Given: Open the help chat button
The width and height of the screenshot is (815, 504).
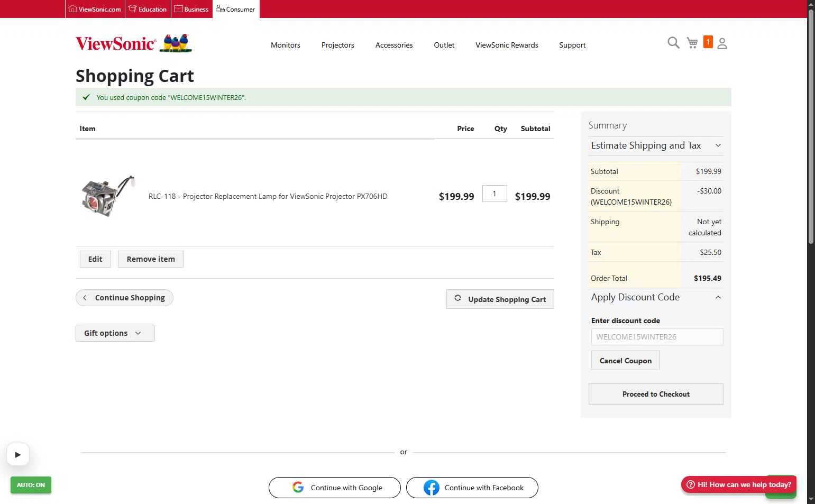Looking at the screenshot, I should (739, 484).
